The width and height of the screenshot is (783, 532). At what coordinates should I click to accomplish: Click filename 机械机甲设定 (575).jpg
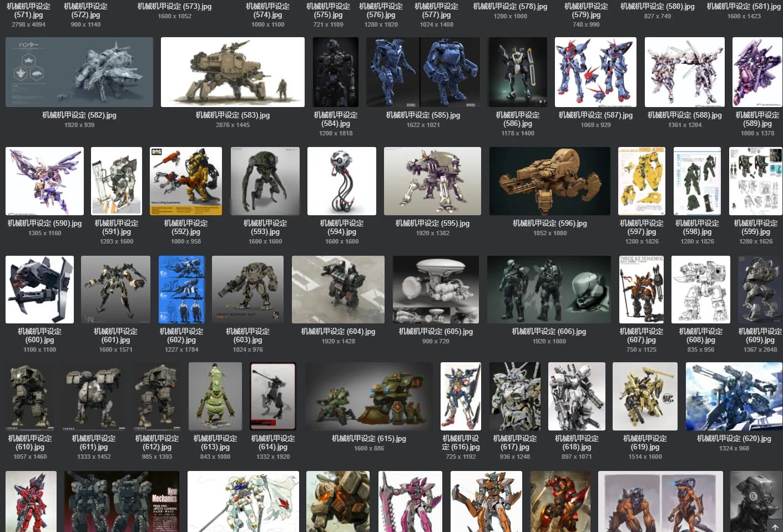click(x=328, y=11)
